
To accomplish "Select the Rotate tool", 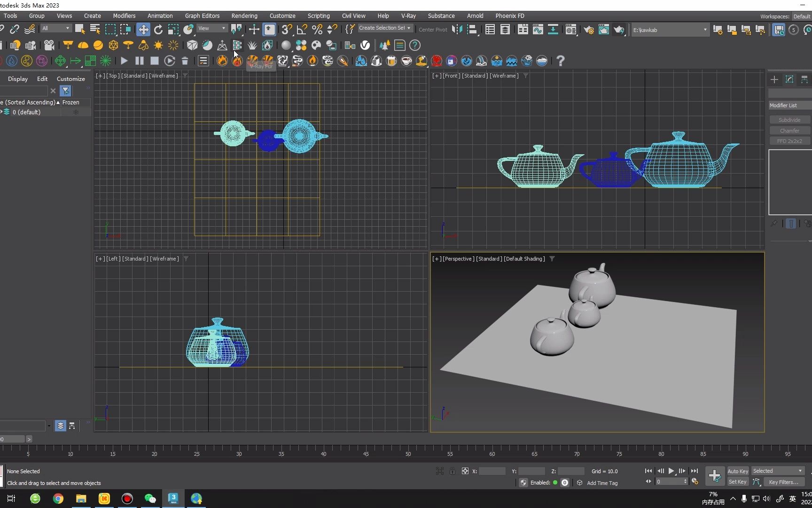I will [158, 29].
